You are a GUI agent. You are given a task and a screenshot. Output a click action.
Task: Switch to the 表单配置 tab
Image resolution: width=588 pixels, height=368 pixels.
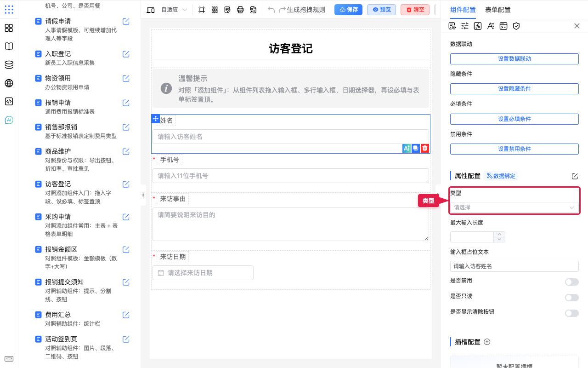point(498,10)
